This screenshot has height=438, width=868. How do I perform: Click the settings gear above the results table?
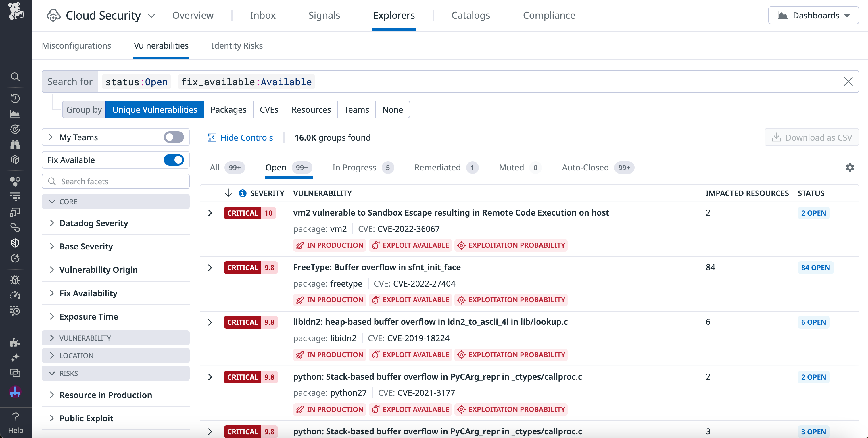[x=850, y=168]
